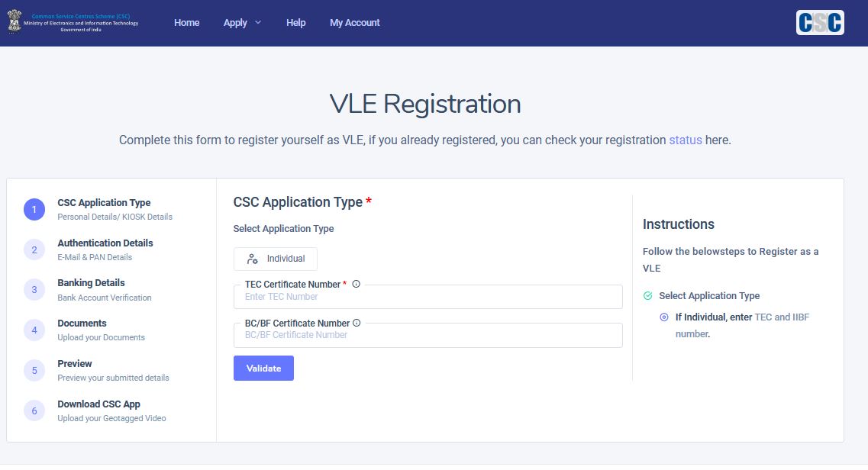
Task: Open the registration status link
Action: click(686, 140)
